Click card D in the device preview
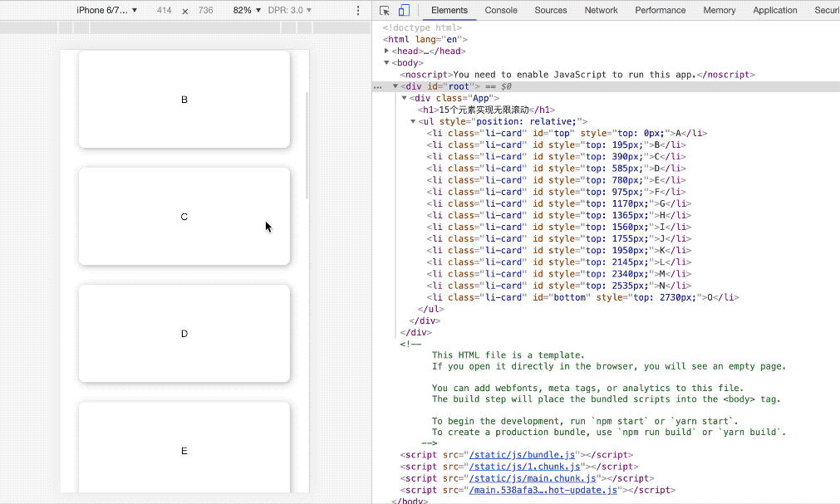Viewport: 840px width, 504px height. 184,333
